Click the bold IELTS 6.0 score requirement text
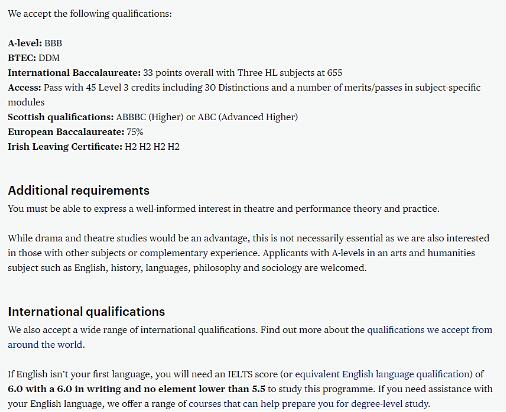 click(x=137, y=389)
